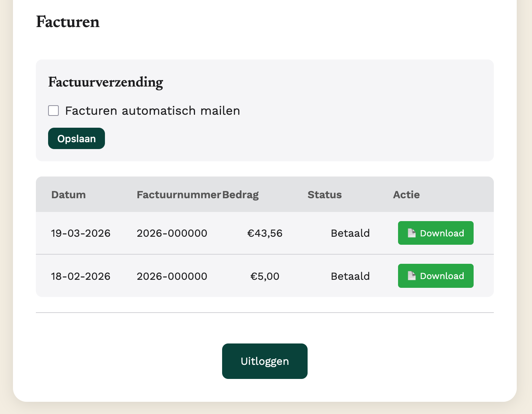
Task: Click the document icon on the 19-03-2026 Download button
Action: coord(411,233)
